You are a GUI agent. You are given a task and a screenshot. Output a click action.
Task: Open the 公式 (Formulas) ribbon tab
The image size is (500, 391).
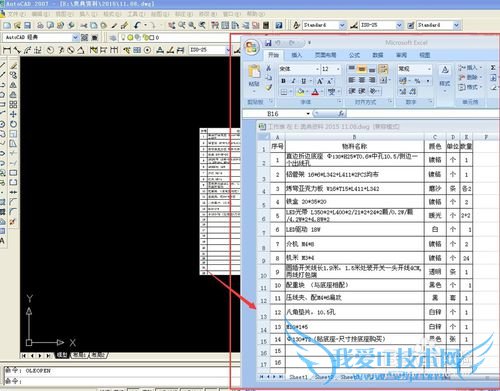(354, 55)
